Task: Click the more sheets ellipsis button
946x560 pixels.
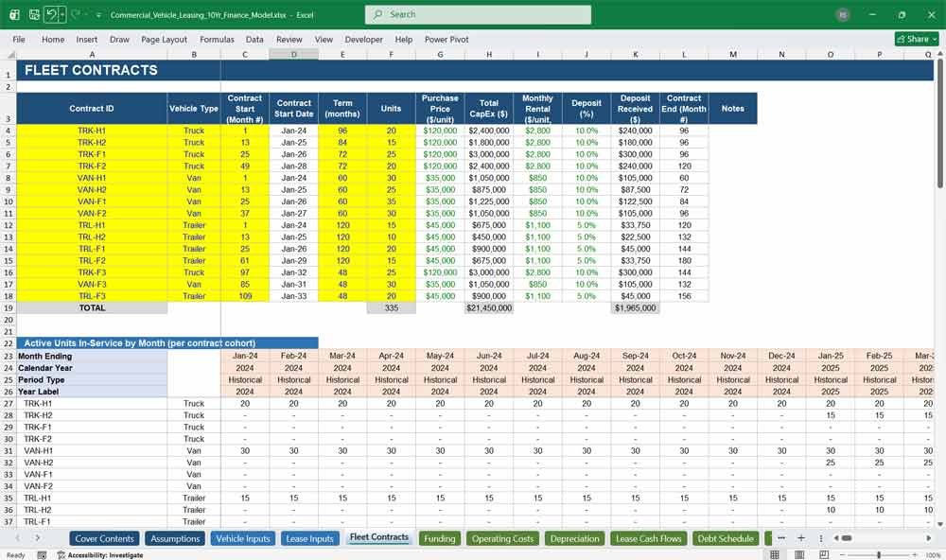Action: tap(781, 537)
